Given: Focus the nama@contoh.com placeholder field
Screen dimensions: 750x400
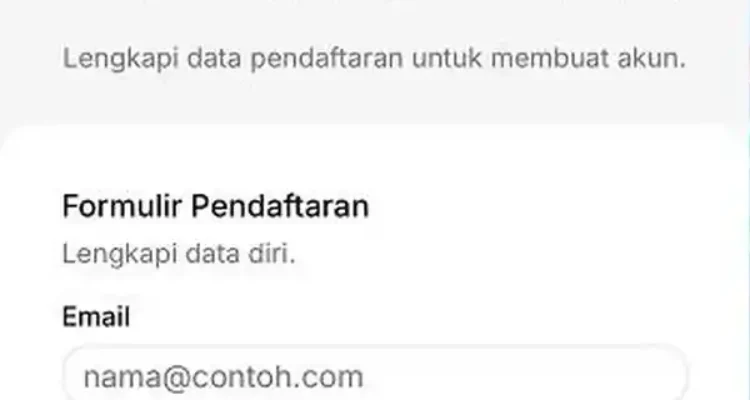Looking at the screenshot, I should point(223,377).
